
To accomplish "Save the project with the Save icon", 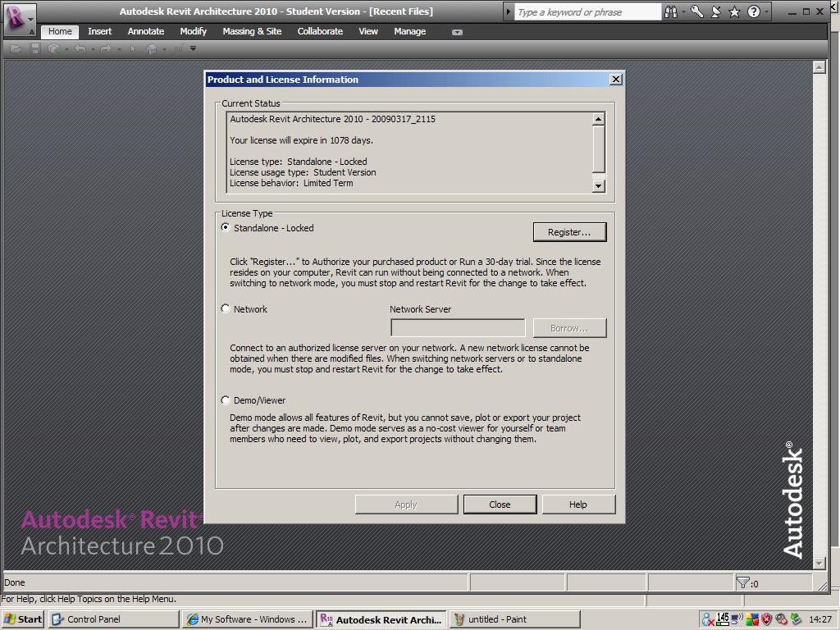I will [x=34, y=48].
